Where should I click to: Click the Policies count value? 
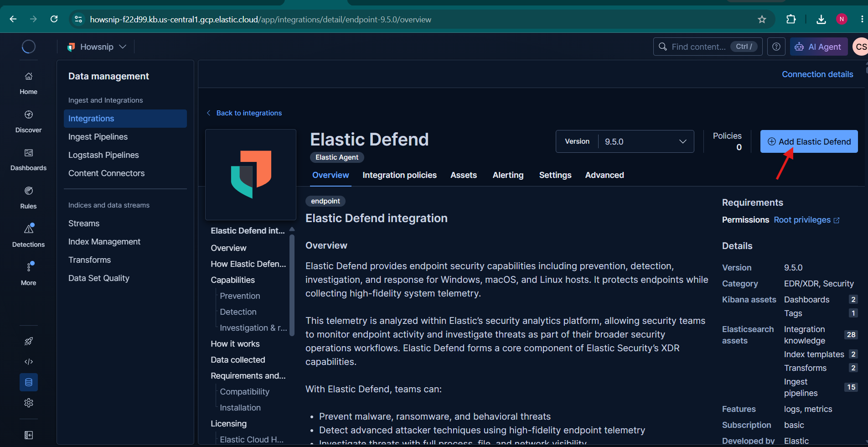pos(739,147)
